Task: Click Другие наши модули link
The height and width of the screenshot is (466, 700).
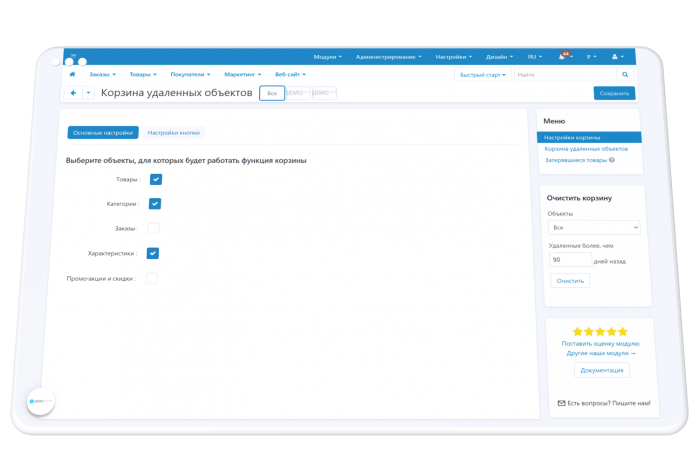Action: tap(601, 353)
